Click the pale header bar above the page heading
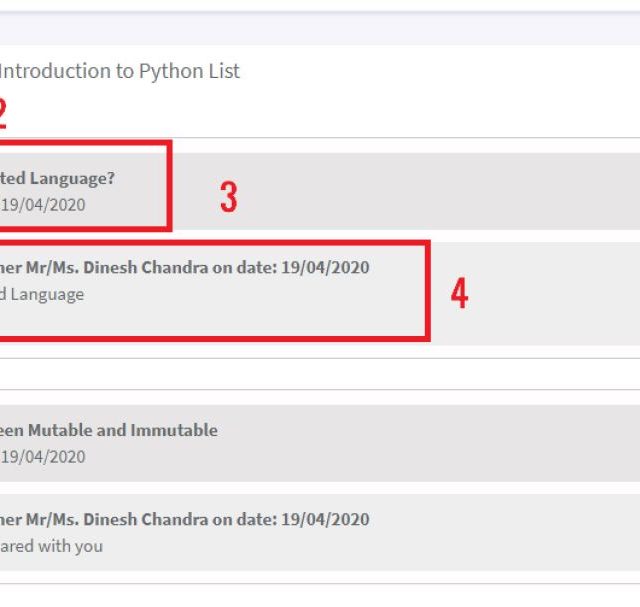 [320, 29]
